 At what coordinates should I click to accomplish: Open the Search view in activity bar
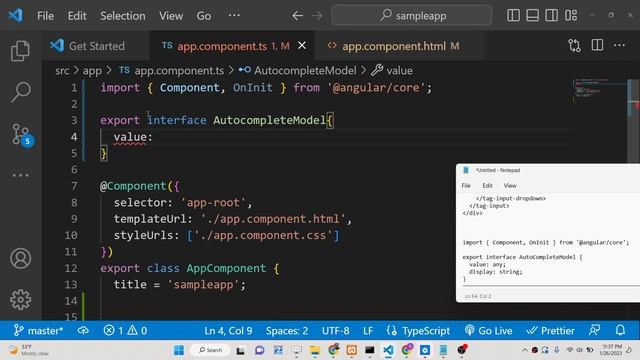click(20, 92)
